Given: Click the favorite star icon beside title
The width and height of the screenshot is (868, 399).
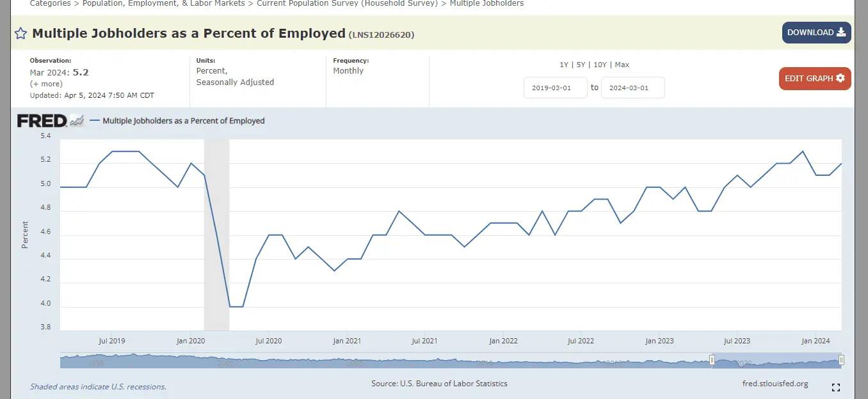Looking at the screenshot, I should click(x=20, y=34).
